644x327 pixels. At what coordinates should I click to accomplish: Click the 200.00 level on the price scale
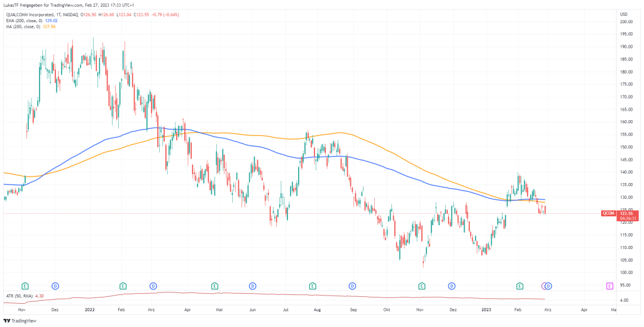point(626,22)
